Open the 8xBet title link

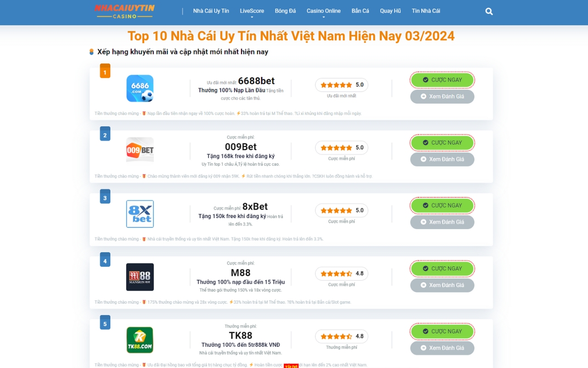255,207
